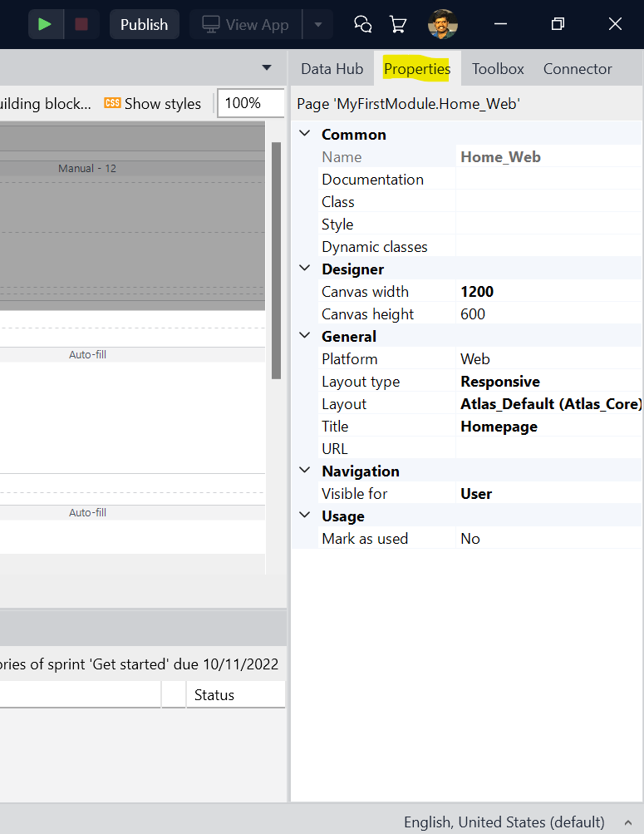The width and height of the screenshot is (644, 834).
Task: Click the zoom percentage field showing 100%
Action: coord(249,103)
